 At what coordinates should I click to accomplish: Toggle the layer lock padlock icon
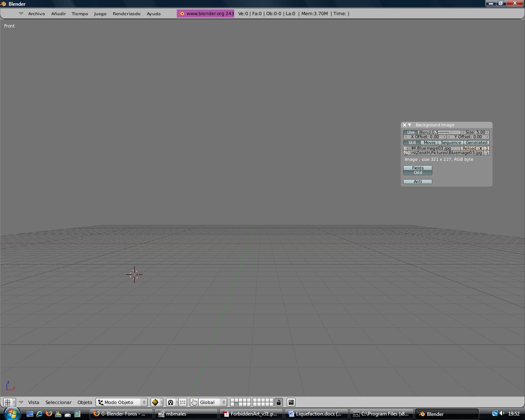(278, 402)
